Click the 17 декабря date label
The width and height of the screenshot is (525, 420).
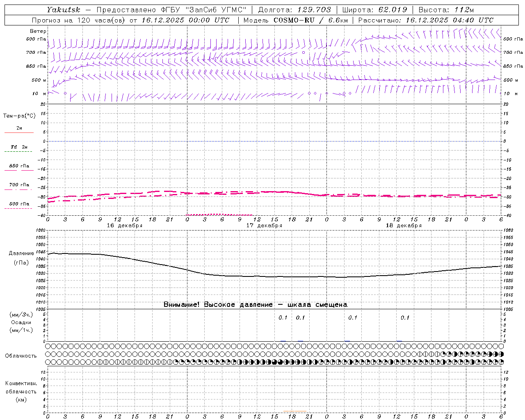pyautogui.click(x=264, y=226)
